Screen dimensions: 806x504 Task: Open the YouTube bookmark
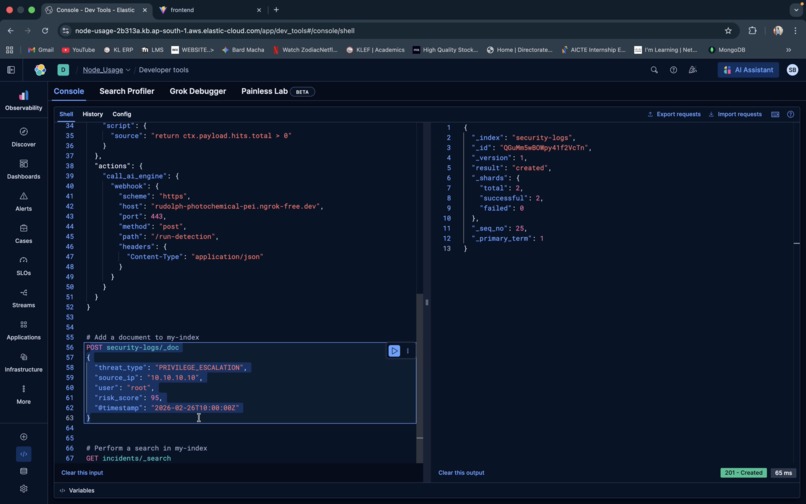(78, 50)
